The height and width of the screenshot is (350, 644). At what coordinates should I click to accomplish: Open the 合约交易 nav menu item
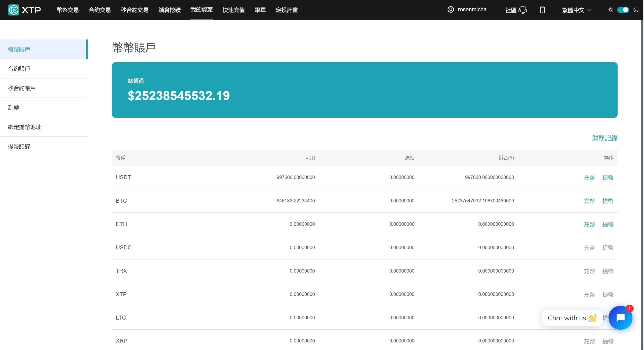click(x=100, y=10)
